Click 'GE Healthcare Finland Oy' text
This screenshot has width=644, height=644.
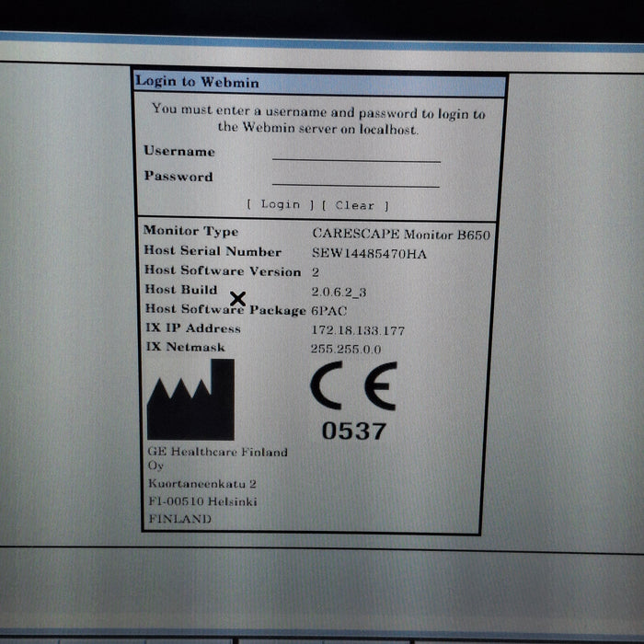coord(218,458)
